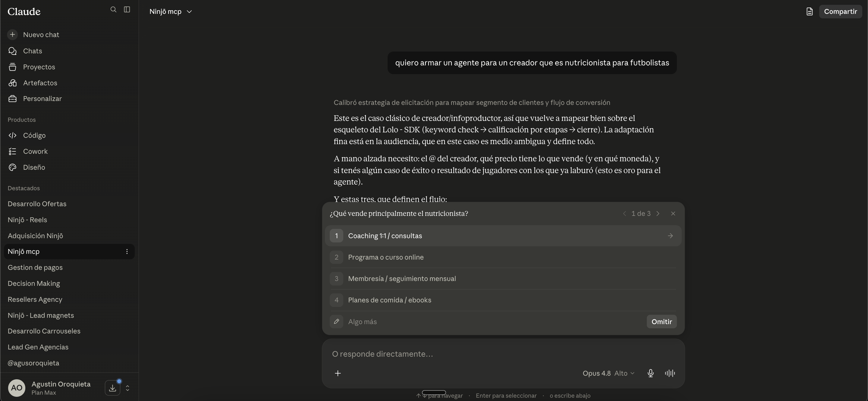Image resolution: width=868 pixels, height=401 pixels.
Task: Add attachment with the plus icon
Action: [338, 373]
